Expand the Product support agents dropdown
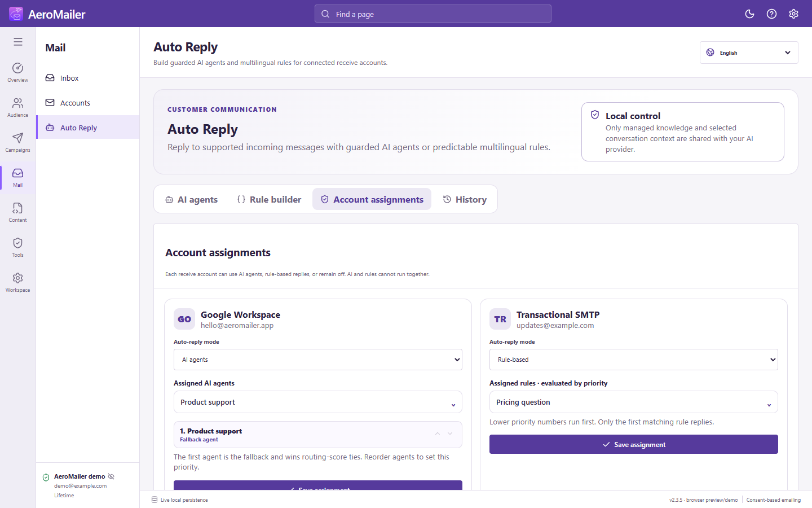Screen dimensions: 812x508 318,402
